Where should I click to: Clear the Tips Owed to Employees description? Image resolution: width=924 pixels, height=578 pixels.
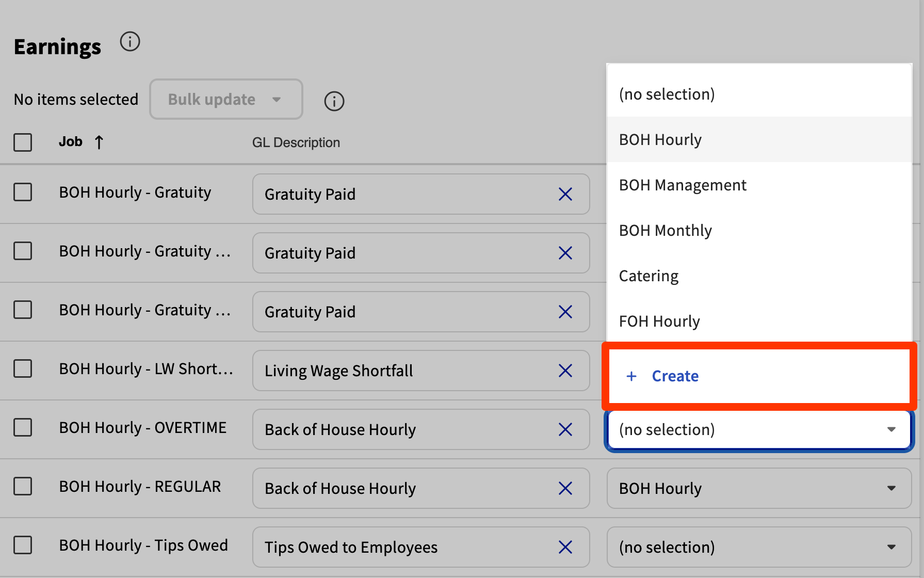point(565,547)
